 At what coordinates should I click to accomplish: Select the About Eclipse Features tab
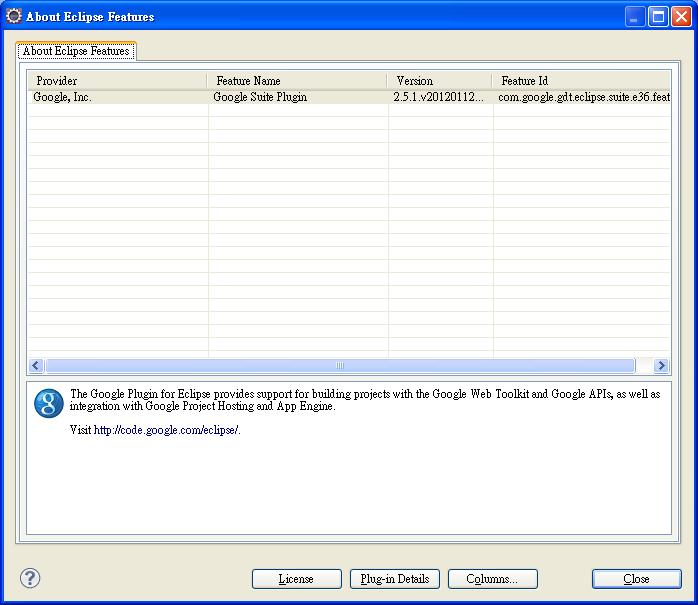coord(76,51)
